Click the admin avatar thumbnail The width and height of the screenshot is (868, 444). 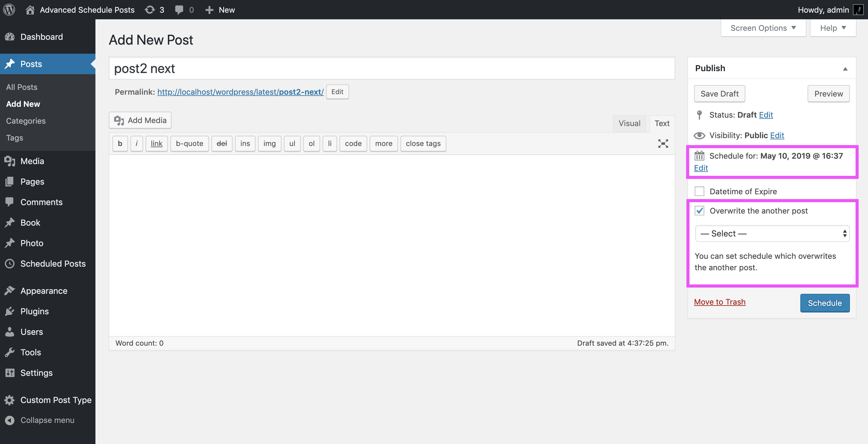857,10
